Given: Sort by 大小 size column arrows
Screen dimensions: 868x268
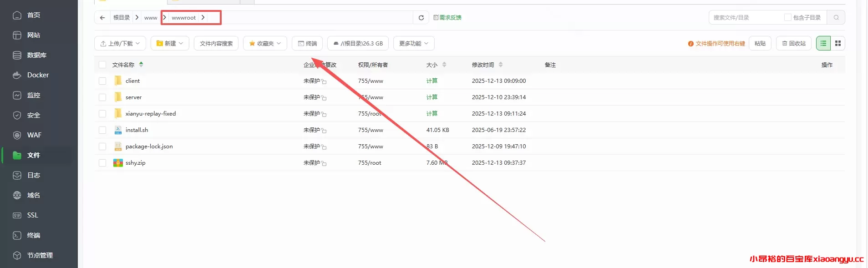Looking at the screenshot, I should [444, 65].
